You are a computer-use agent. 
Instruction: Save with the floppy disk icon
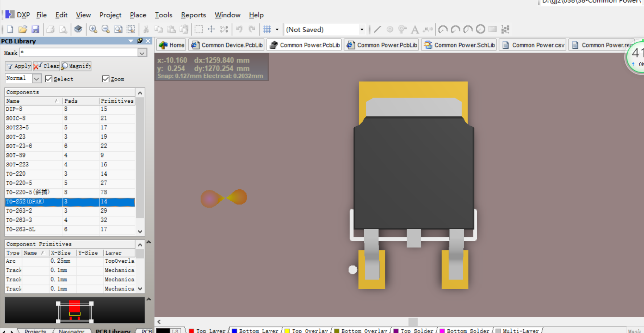click(35, 29)
